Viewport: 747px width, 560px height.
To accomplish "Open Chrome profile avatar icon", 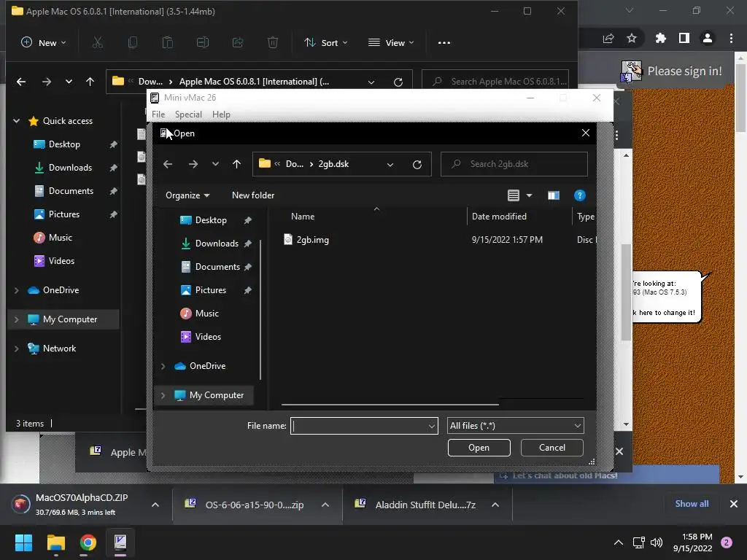I will [x=708, y=38].
